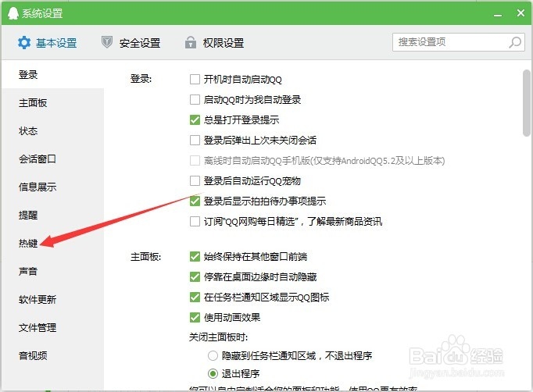The height and width of the screenshot is (392, 533).
Task: Focus the 搜索设置项 search field
Action: click(459, 42)
